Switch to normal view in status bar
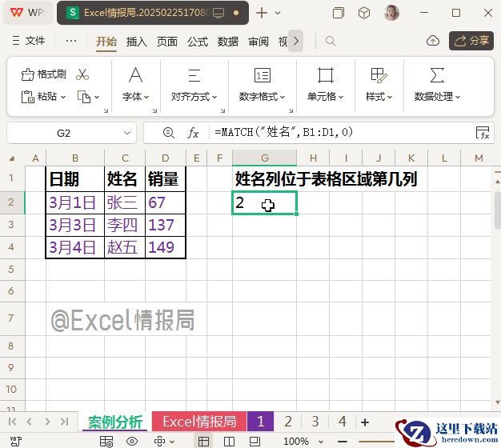The image size is (501, 448). (x=203, y=442)
